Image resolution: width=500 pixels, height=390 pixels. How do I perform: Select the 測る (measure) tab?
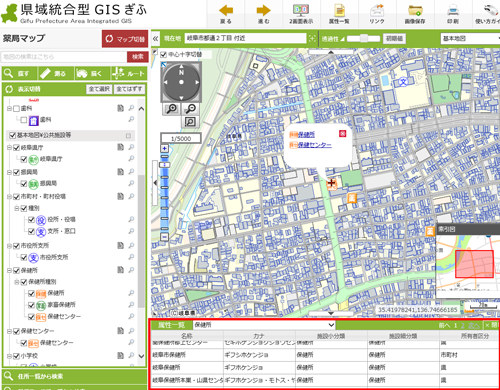coord(56,73)
